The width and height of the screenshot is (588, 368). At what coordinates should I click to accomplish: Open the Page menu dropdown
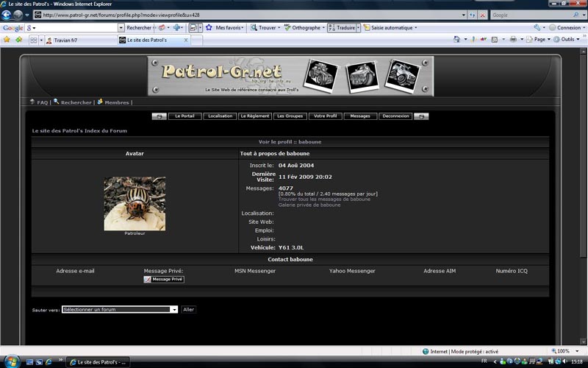tap(539, 39)
